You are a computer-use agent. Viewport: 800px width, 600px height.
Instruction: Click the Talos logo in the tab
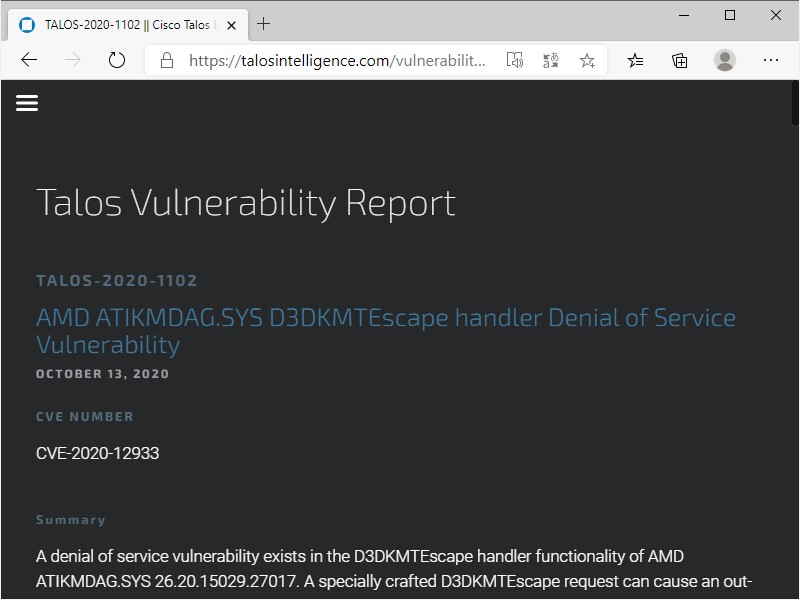pos(26,23)
